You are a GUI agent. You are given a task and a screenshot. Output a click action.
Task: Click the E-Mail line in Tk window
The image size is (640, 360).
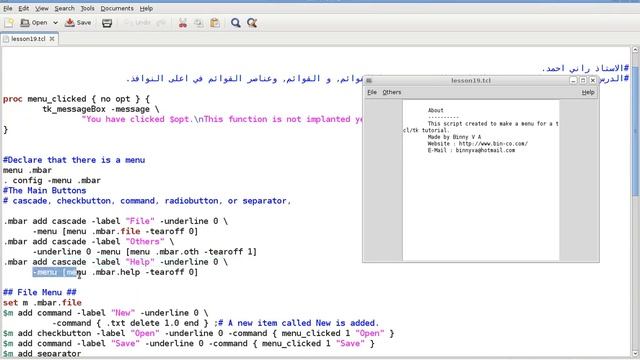coord(471,150)
